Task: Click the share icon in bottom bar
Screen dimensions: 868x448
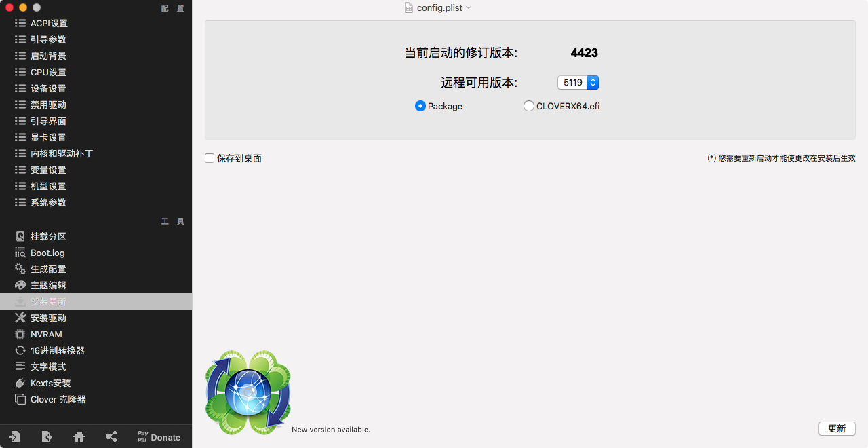Action: 111,437
